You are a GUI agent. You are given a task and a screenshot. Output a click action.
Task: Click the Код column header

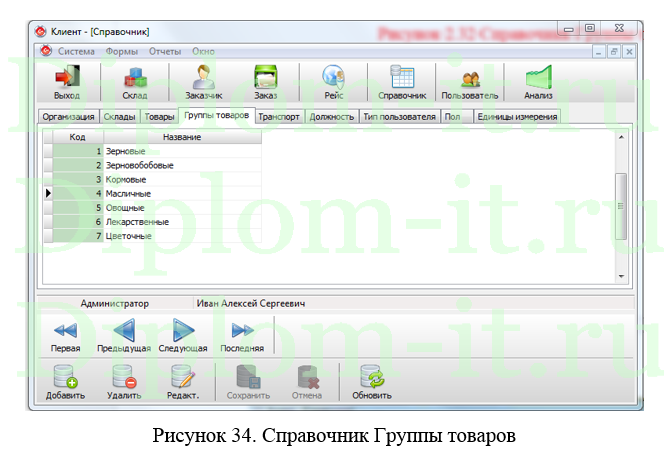click(77, 137)
